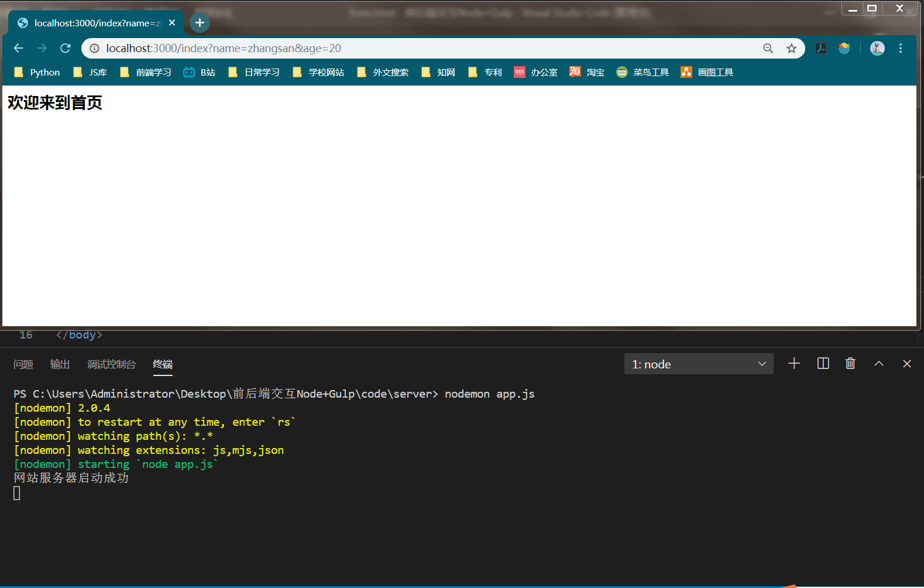Open the zoom magnifier in address bar

tap(768, 49)
